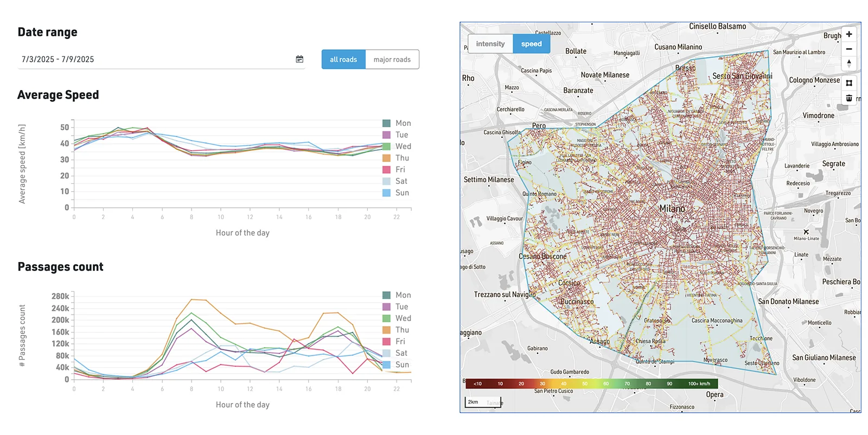The width and height of the screenshot is (868, 435).
Task: Select the polygon draw tool
Action: [x=849, y=83]
